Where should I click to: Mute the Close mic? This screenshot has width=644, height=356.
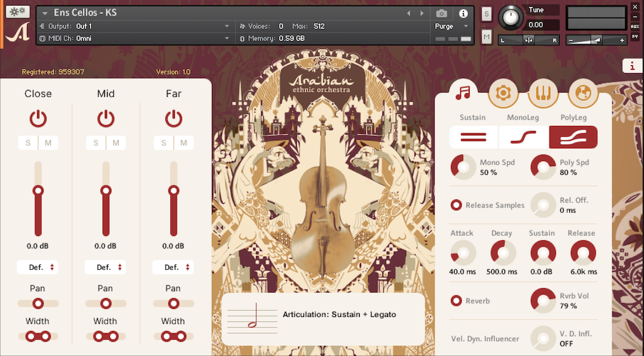[48, 143]
